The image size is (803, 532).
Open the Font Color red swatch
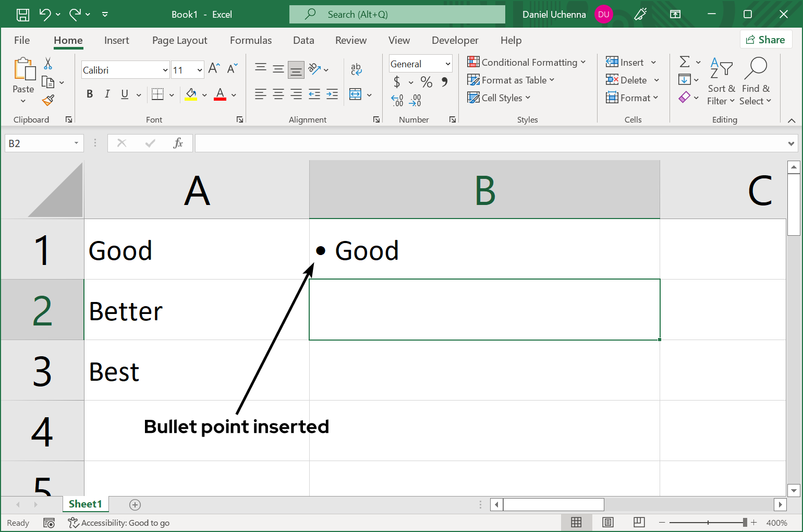(220, 94)
